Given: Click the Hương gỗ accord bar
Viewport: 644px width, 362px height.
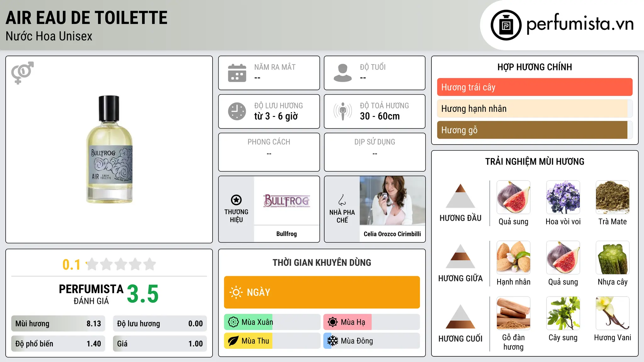Looking at the screenshot, I should [x=535, y=130].
